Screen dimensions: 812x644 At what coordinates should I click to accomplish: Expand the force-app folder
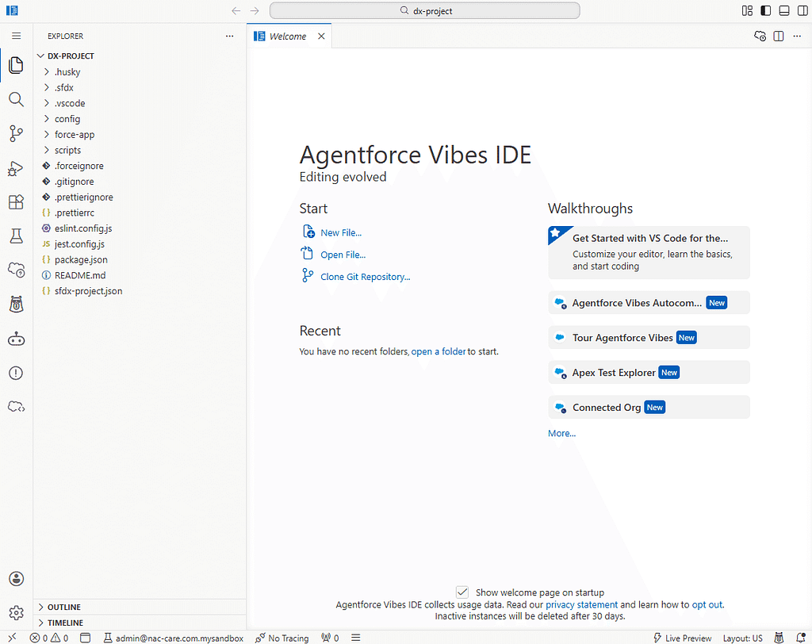pyautogui.click(x=140, y=134)
